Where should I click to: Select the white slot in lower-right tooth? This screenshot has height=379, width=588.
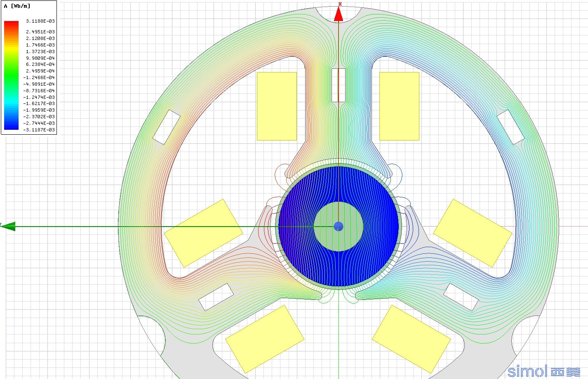(x=461, y=297)
